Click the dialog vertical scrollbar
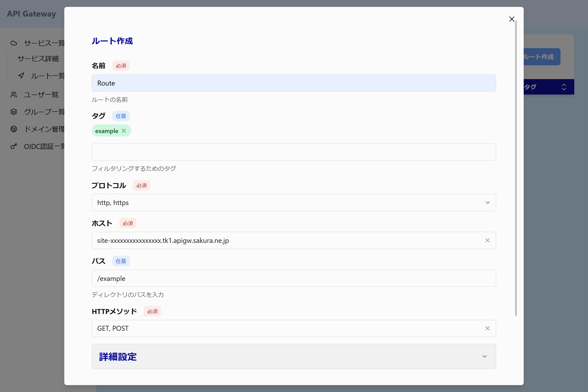 coord(516,168)
